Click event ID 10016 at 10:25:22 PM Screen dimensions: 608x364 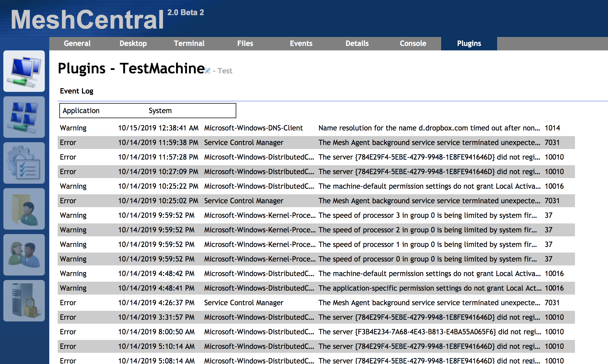point(554,186)
